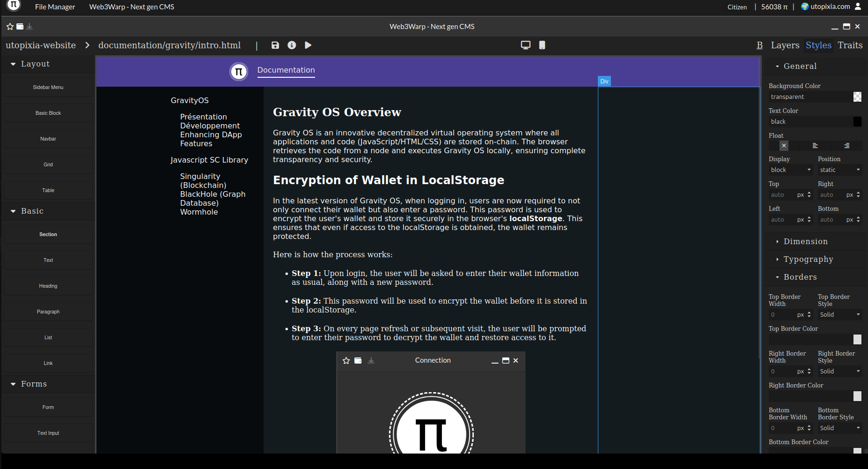Click the Présentation link in the sidebar
Image resolution: width=868 pixels, height=469 pixels.
204,117
